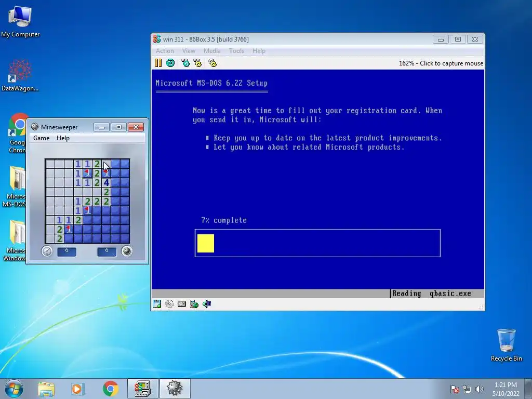Select the DataWagon desktop shortcut
Screen dimensions: 532x399
tap(20, 75)
